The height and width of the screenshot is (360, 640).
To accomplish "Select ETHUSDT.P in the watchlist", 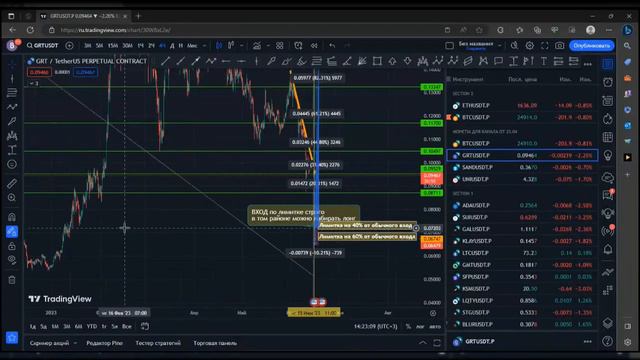I will pos(522,105).
